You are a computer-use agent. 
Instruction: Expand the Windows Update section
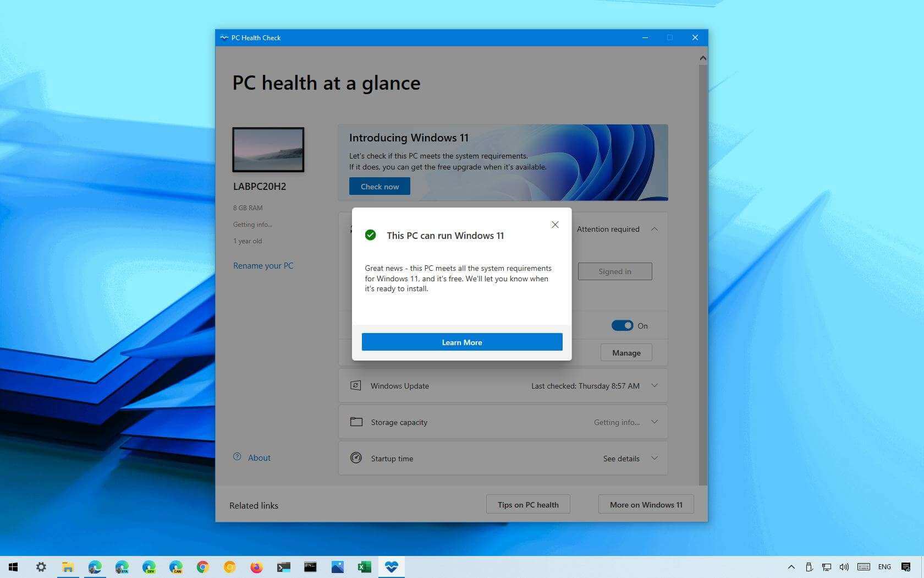[x=654, y=385]
